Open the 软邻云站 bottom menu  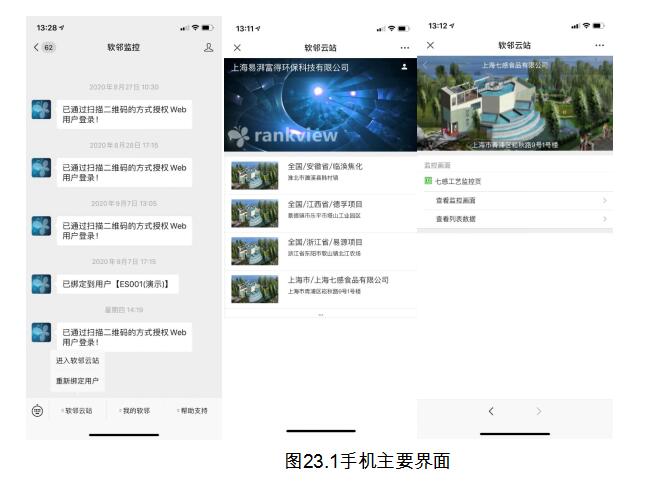tap(78, 410)
